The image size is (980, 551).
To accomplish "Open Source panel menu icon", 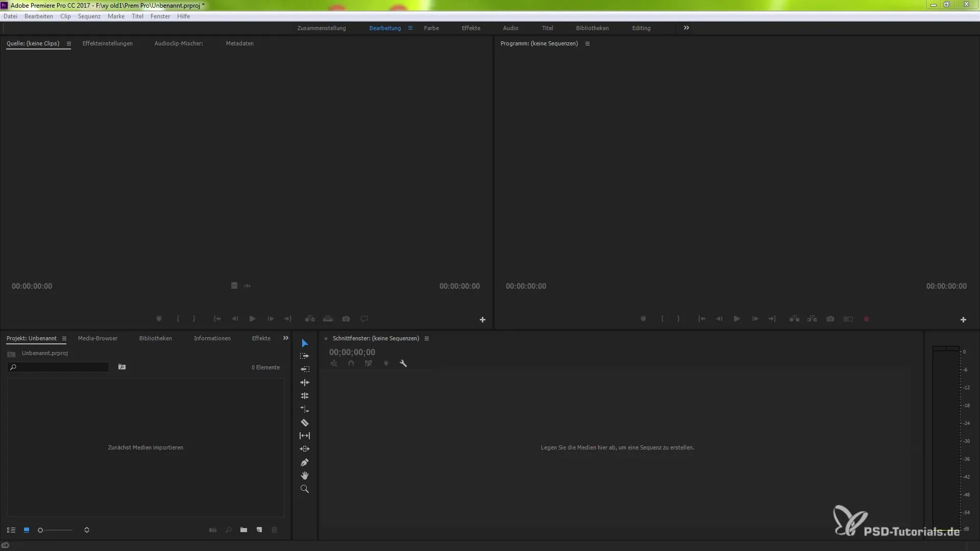I will coord(69,43).
